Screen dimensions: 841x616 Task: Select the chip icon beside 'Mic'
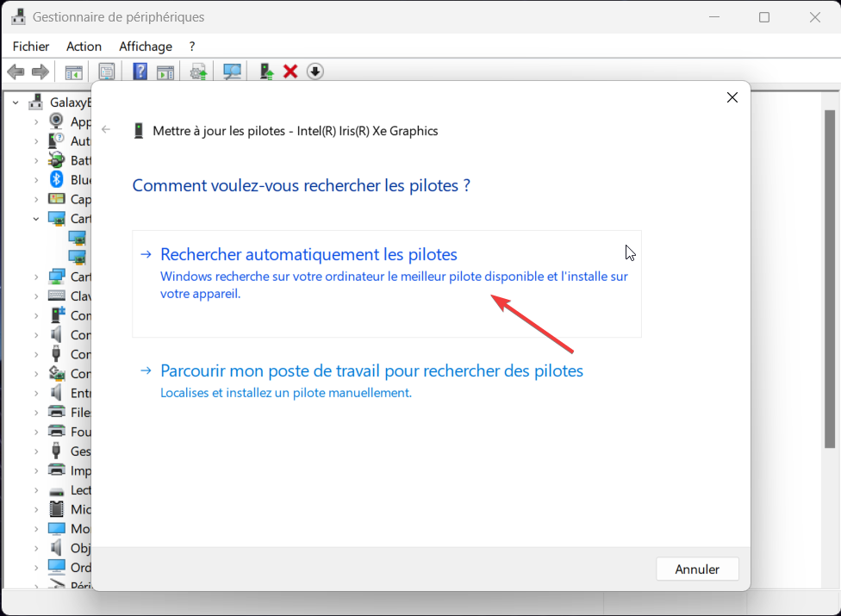tap(56, 509)
